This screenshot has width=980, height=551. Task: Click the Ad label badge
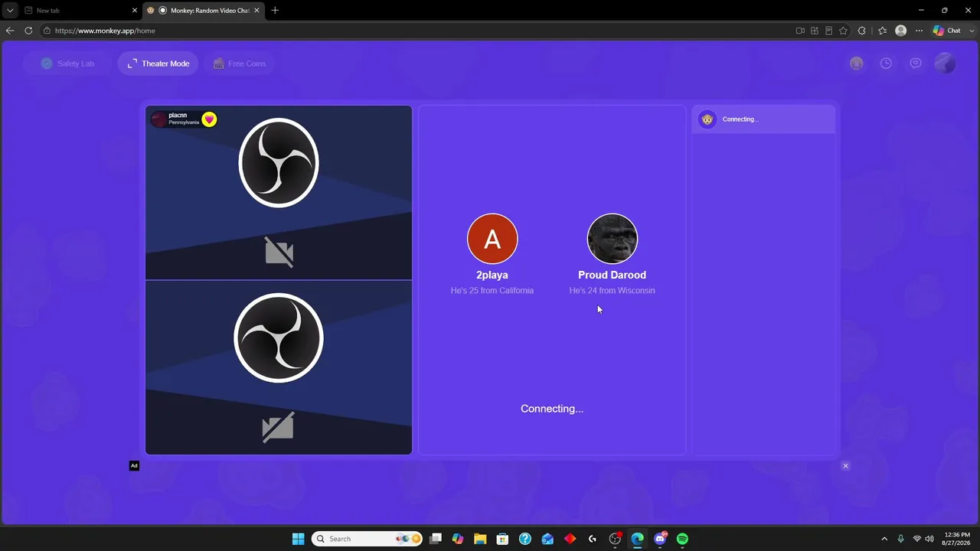coord(134,466)
